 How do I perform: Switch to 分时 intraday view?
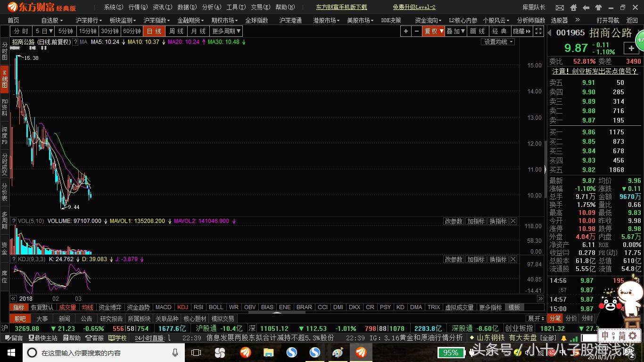tap(21, 31)
